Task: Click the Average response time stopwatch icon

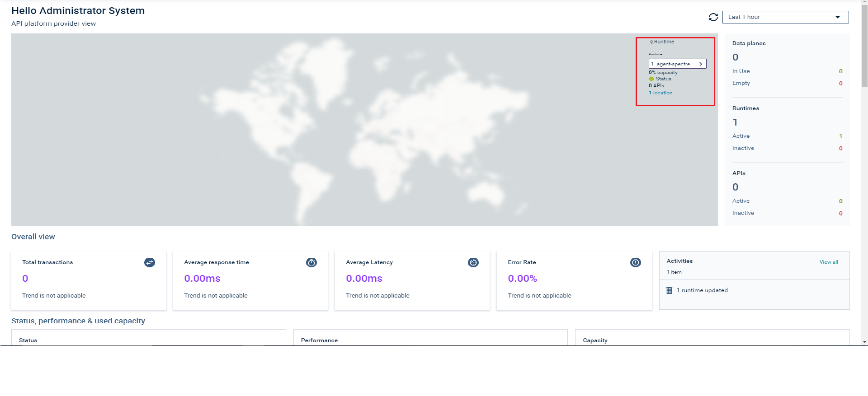Action: 311,262
